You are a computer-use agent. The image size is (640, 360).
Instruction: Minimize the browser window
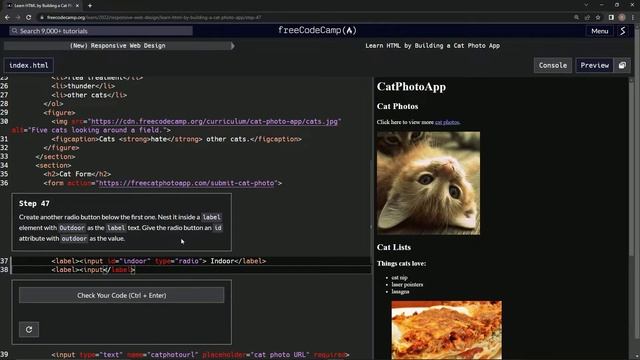pyautogui.click(x=602, y=5)
